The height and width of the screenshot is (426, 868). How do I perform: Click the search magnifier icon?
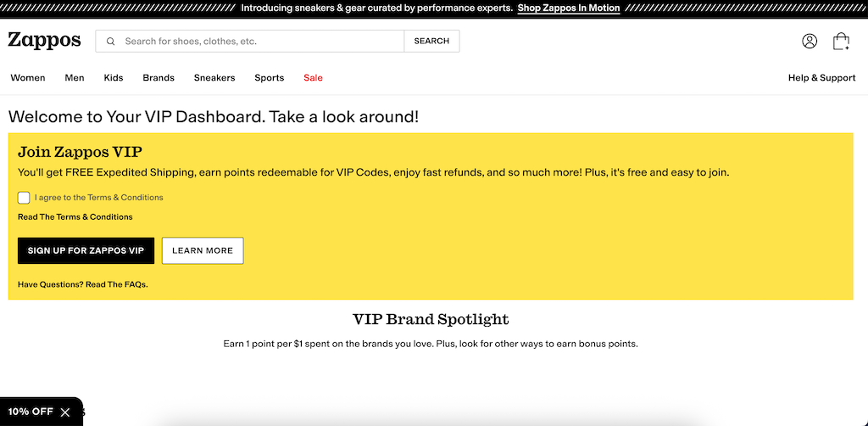click(111, 42)
